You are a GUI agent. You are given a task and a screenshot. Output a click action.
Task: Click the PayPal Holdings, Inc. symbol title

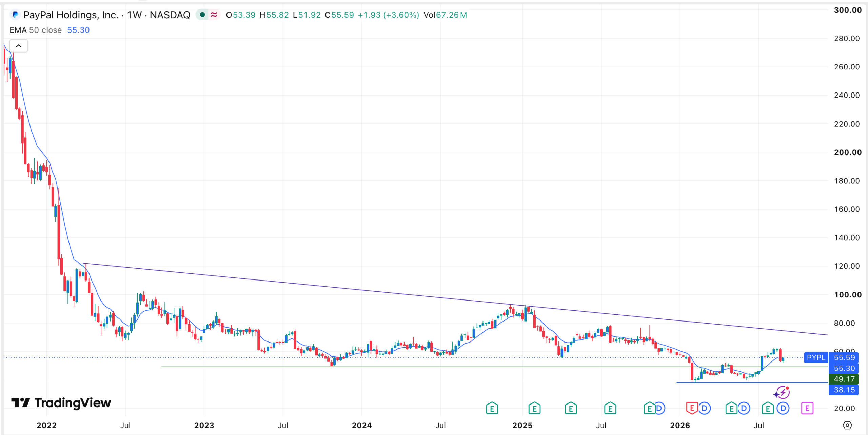(x=71, y=15)
